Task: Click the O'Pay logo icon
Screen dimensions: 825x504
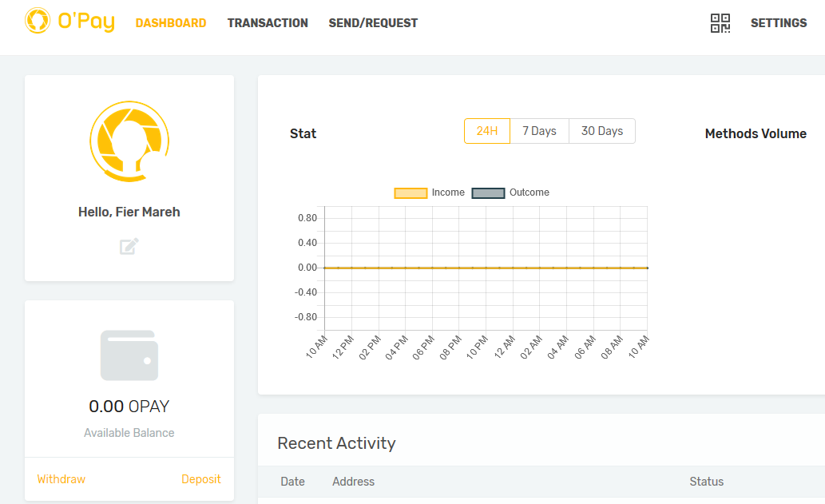Action: [x=38, y=22]
